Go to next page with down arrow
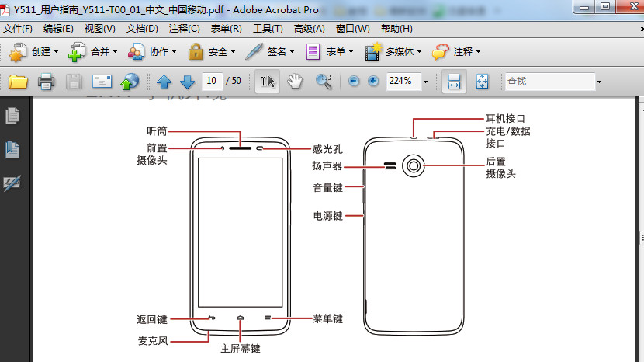Viewport: 644px width, 362px height. pos(187,82)
